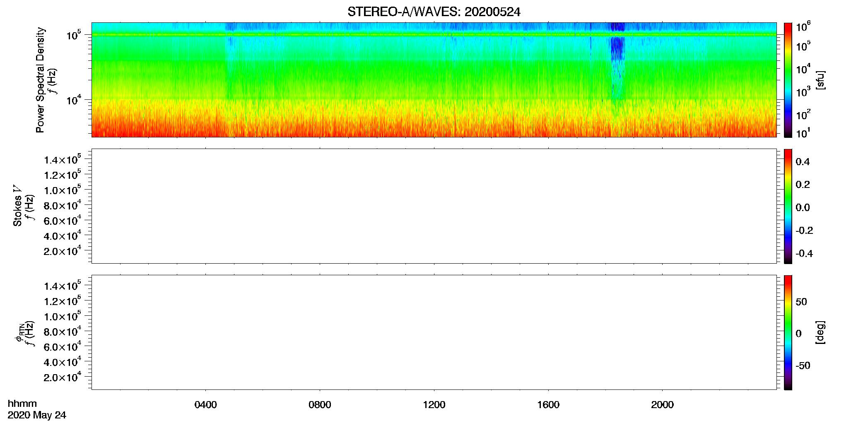Click the 10^1 label on the sfu color bar
The image size is (868, 447).
803,133
